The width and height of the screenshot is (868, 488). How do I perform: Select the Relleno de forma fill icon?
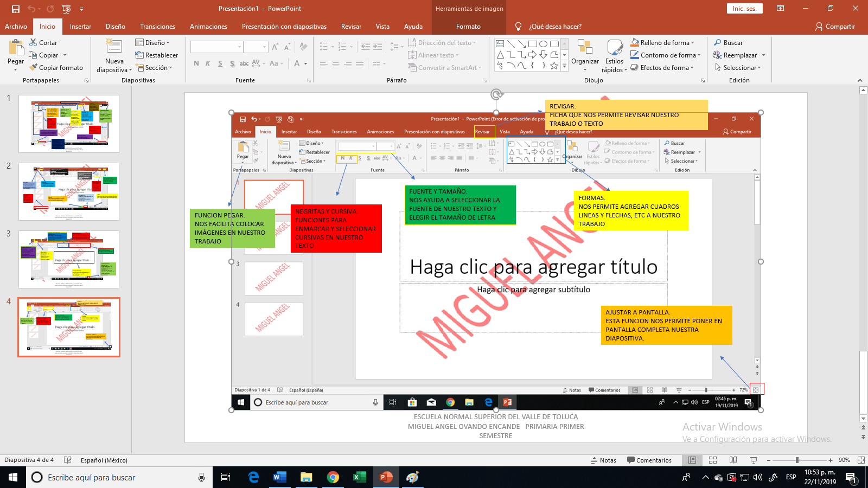click(635, 42)
